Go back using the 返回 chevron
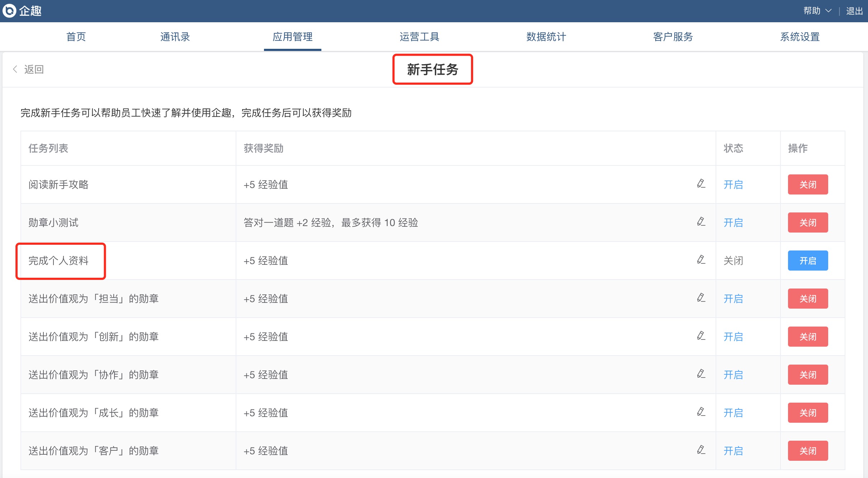Screen dimensions: 868x478 [x=15, y=69]
